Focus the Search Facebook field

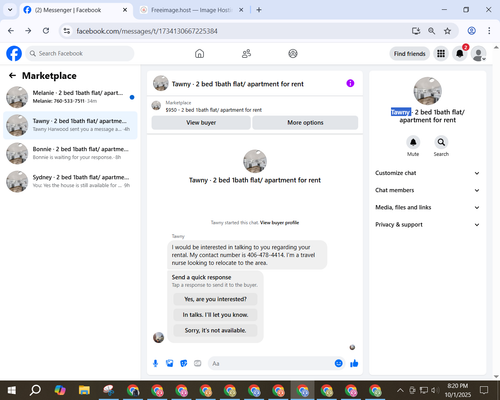[x=80, y=53]
